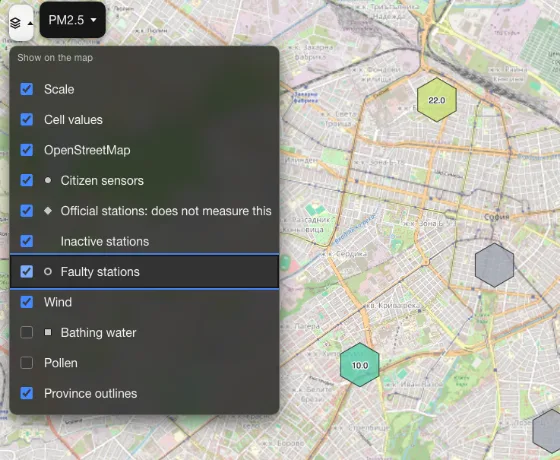Uncheck the Cell values checkbox
Image resolution: width=560 pixels, height=460 pixels.
click(27, 119)
